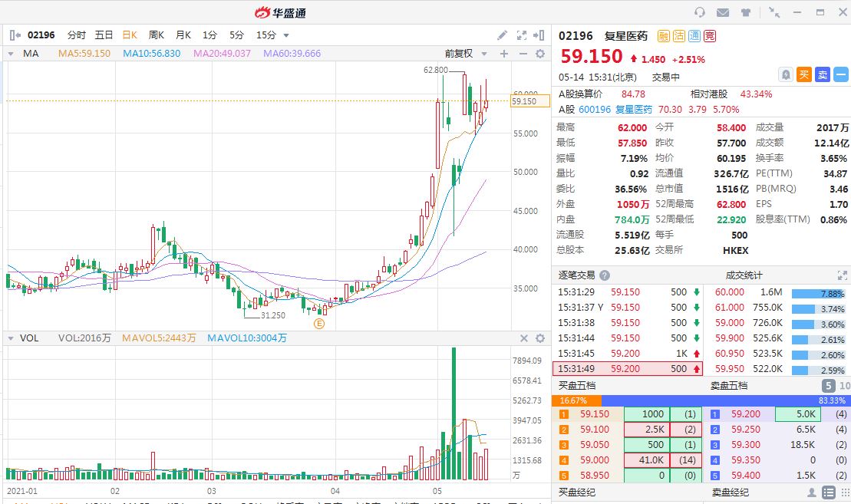
Task: Click the compact mode arrows icon in title bar
Action: [x=774, y=12]
